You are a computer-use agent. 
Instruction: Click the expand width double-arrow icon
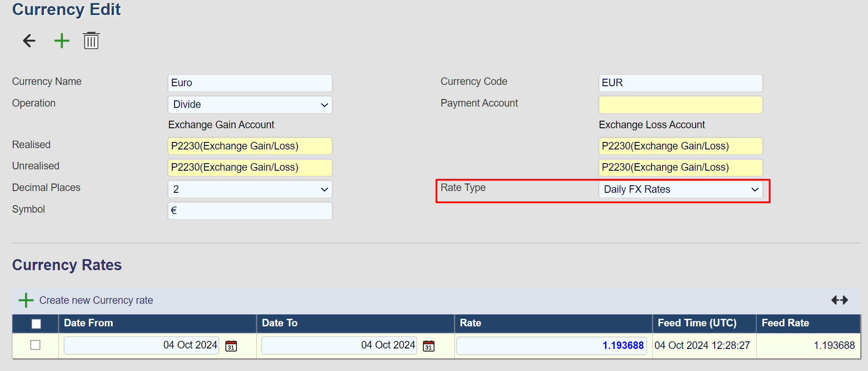[839, 300]
